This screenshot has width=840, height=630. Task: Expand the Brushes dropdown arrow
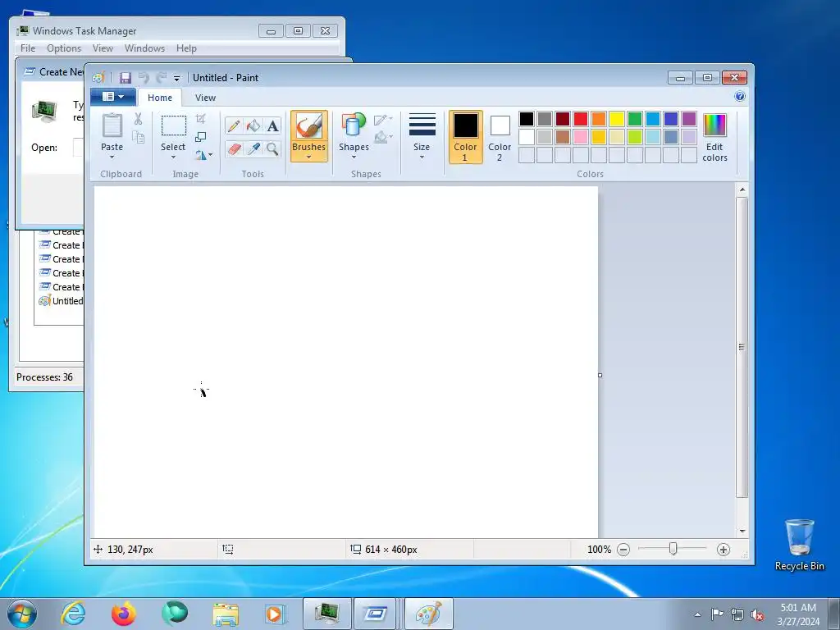pyautogui.click(x=309, y=157)
